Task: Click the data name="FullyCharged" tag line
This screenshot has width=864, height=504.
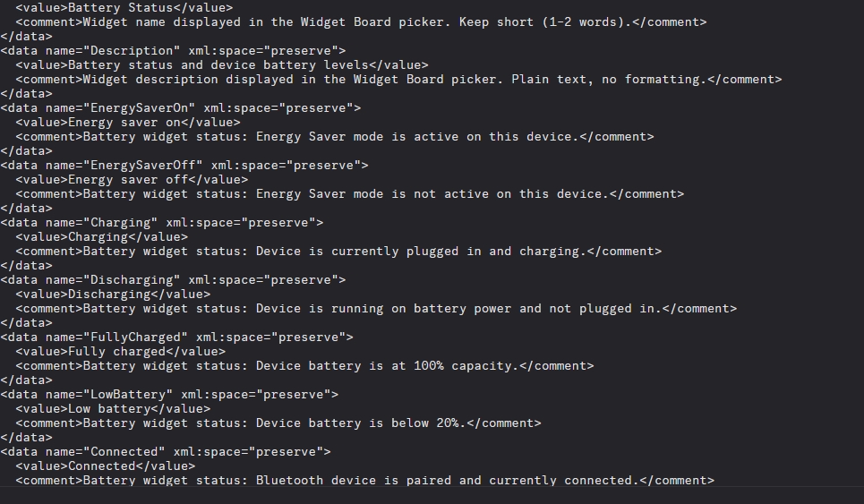Action: 177,337
